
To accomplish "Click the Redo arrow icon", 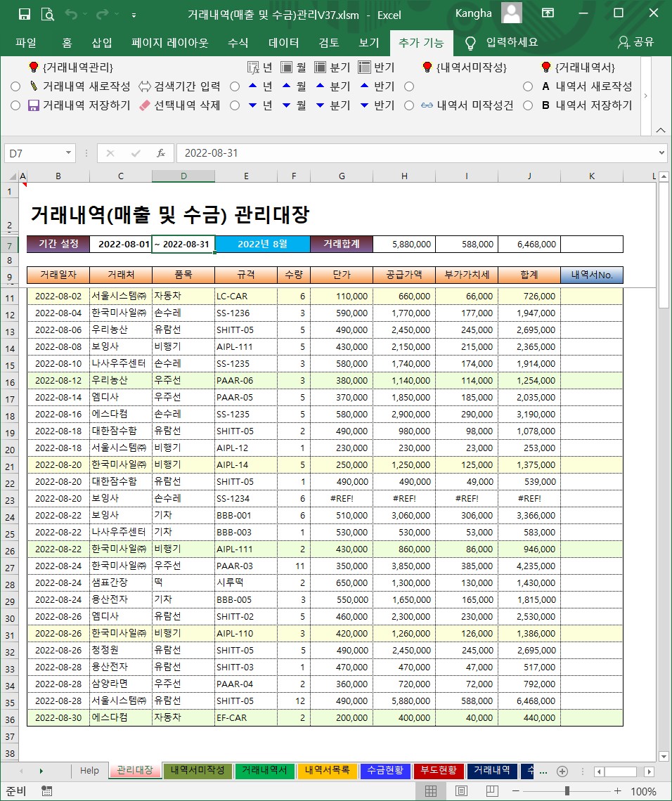I will click(102, 14).
